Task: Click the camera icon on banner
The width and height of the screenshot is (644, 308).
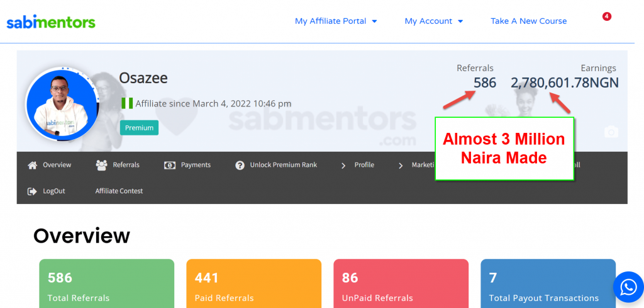Action: (611, 132)
